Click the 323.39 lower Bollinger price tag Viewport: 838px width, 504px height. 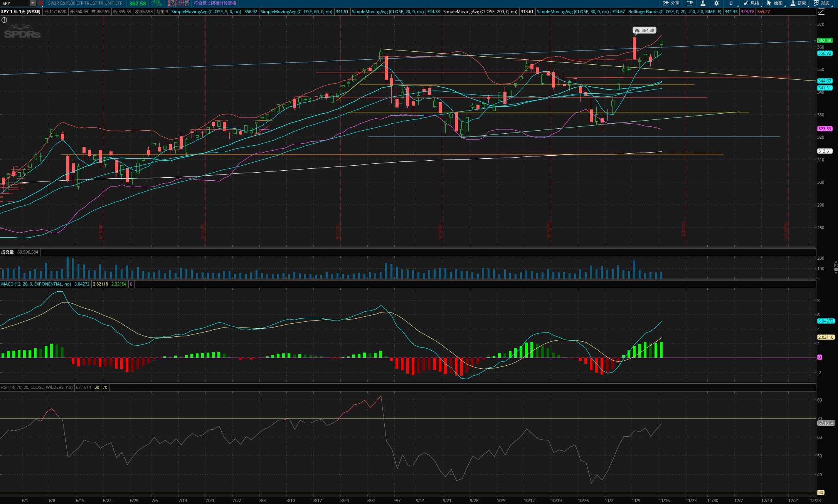[825, 129]
